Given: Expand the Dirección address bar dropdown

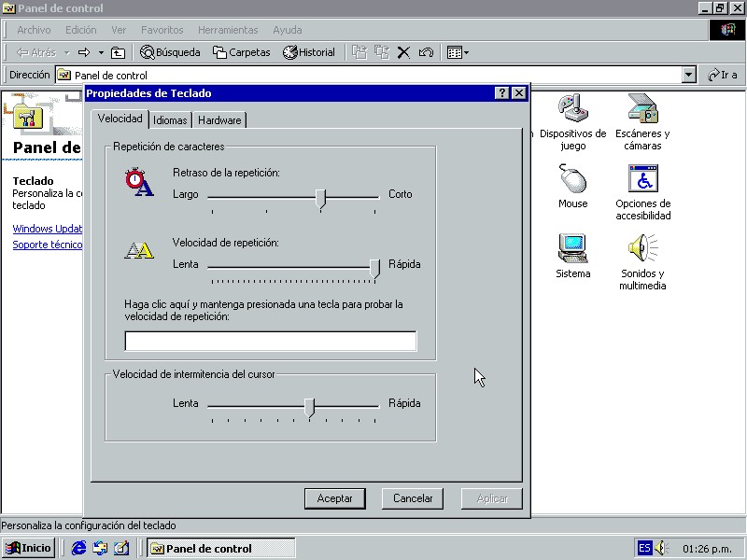Looking at the screenshot, I should click(689, 76).
